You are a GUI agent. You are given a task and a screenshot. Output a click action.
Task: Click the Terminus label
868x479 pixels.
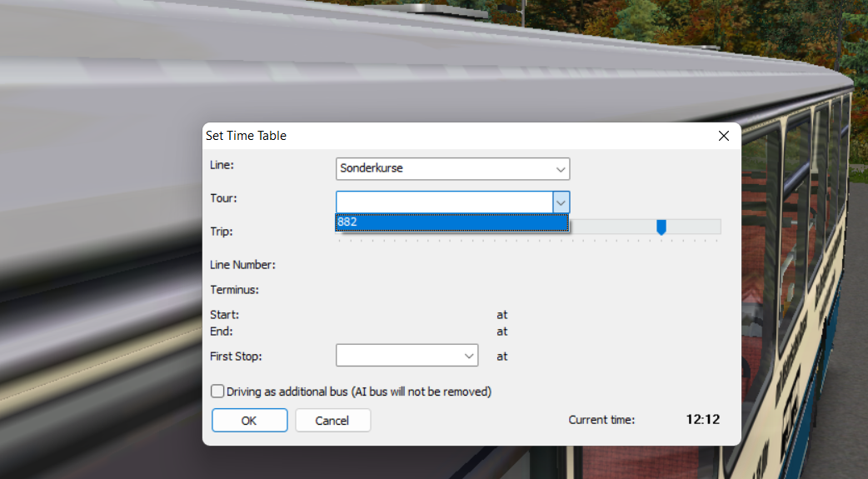coord(234,290)
